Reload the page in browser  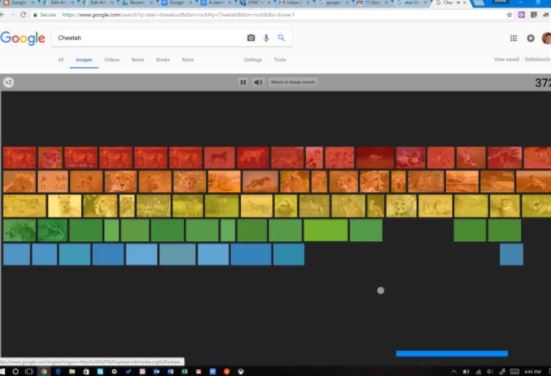click(23, 14)
